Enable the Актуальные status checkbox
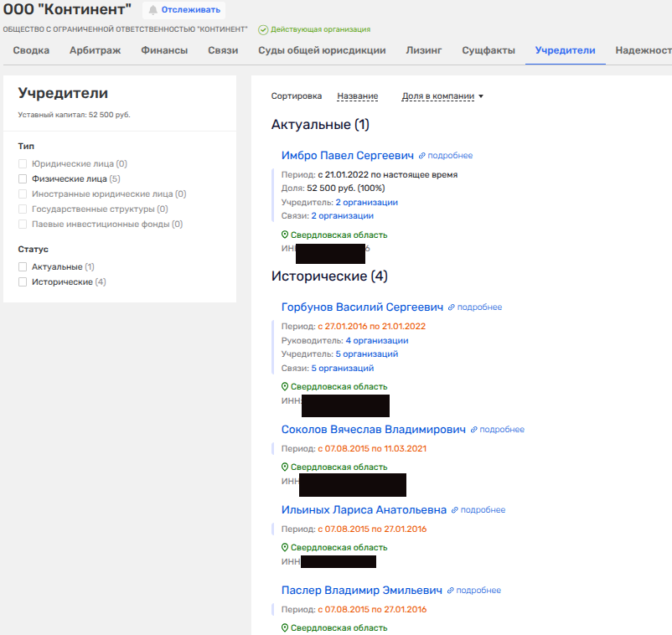 point(23,267)
